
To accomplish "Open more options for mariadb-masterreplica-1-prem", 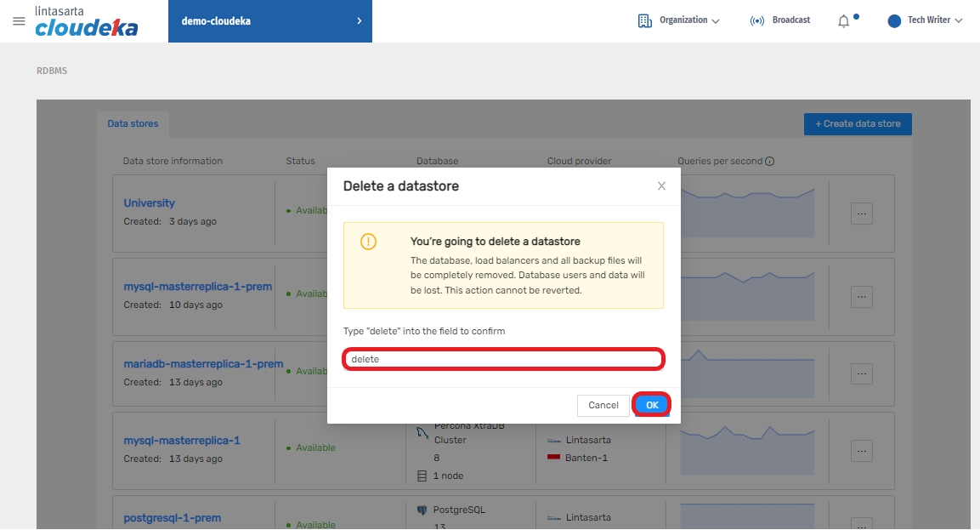I will (861, 373).
